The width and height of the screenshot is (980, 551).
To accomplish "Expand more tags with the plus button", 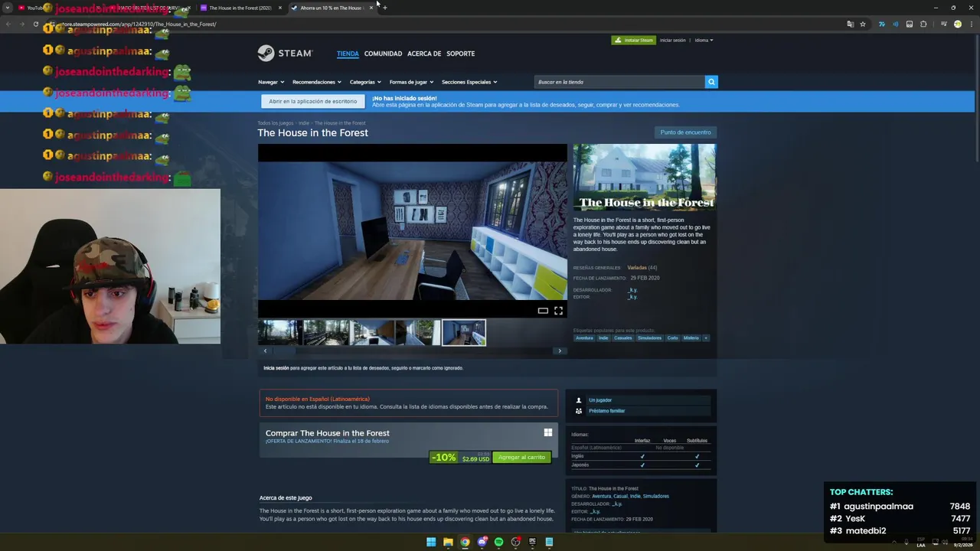I will 705,337.
